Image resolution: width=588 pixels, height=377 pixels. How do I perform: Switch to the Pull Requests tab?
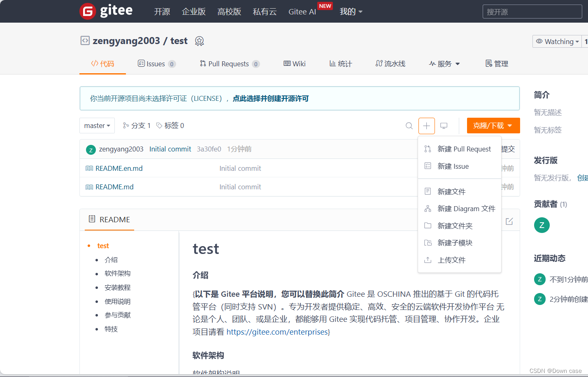pyautogui.click(x=230, y=64)
